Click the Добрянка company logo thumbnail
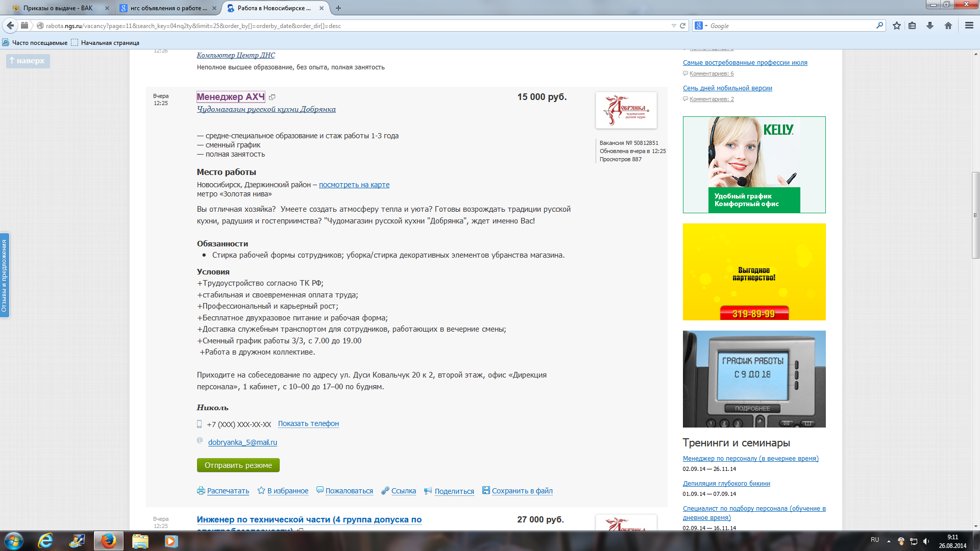 coord(626,110)
